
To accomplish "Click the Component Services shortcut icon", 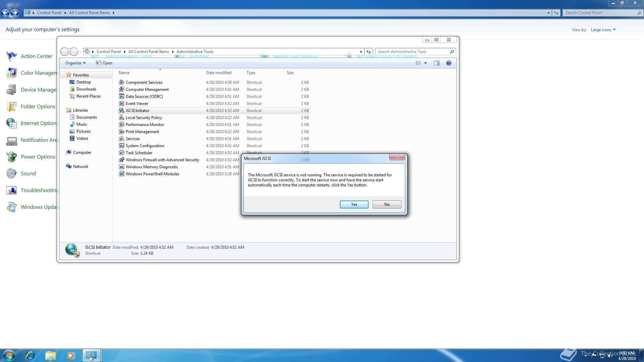I will point(121,82).
